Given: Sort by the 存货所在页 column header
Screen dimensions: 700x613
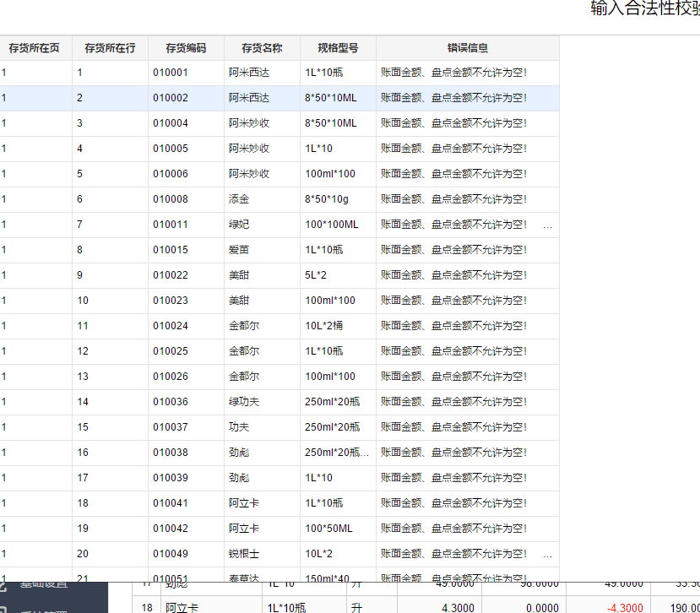Looking at the screenshot, I should pyautogui.click(x=35, y=48).
